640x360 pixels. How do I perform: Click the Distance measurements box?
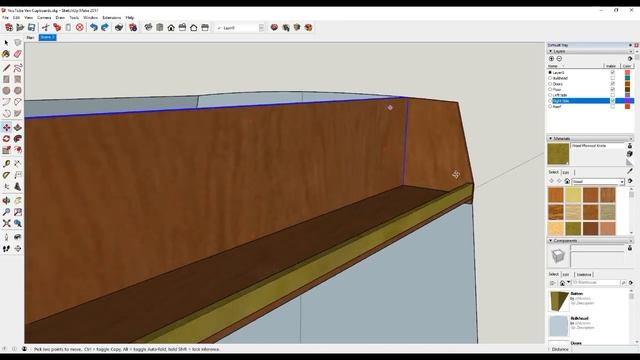tap(604, 349)
